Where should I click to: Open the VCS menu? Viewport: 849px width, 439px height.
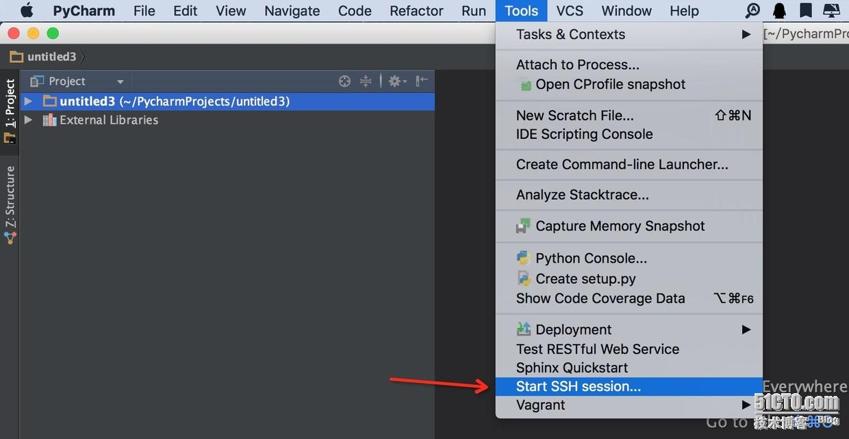click(x=570, y=11)
